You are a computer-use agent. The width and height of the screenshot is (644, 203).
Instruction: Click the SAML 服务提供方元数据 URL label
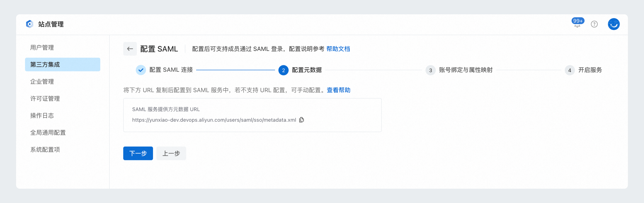166,109
